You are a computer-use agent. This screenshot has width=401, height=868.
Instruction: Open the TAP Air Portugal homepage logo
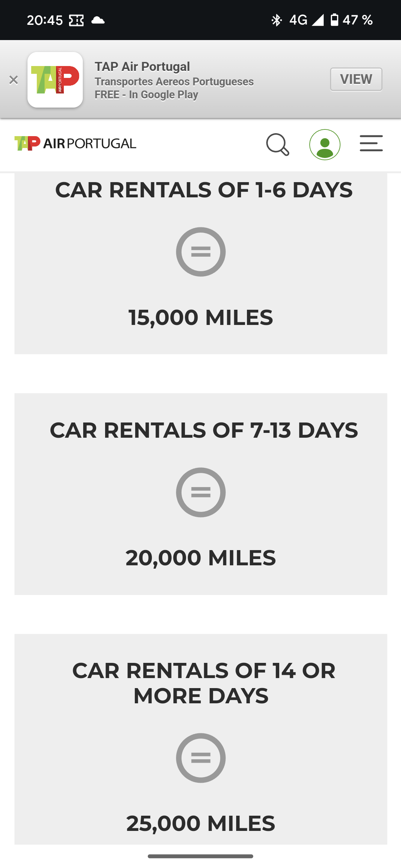tap(75, 144)
